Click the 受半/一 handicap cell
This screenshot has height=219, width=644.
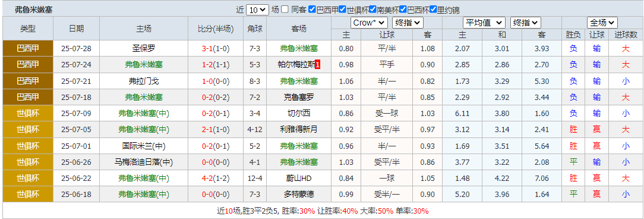387,195
